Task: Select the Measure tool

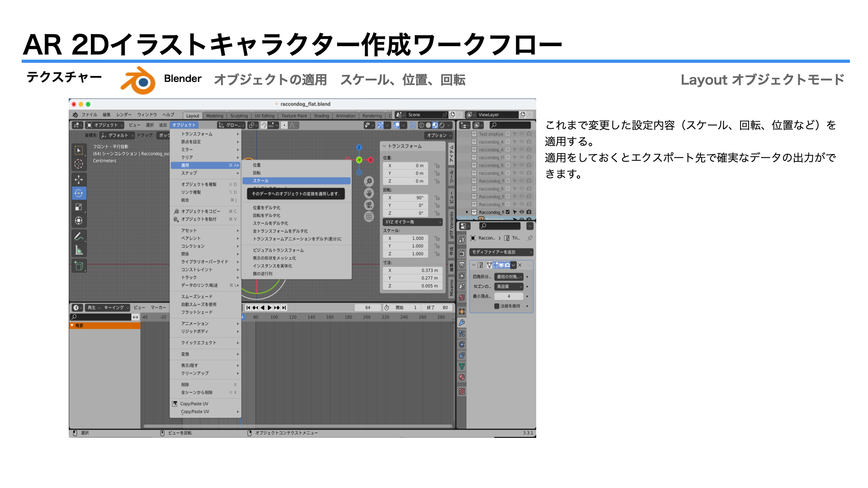Action: click(x=79, y=250)
